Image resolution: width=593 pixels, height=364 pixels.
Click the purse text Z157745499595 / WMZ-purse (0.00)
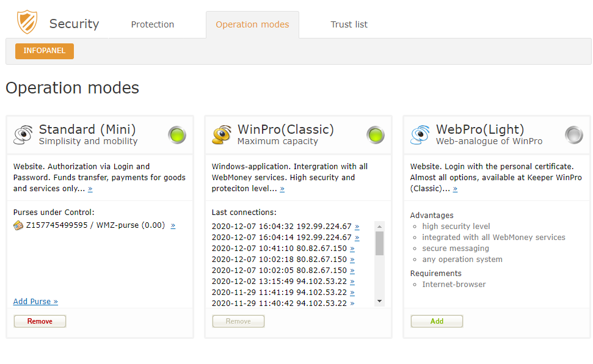[x=95, y=225]
